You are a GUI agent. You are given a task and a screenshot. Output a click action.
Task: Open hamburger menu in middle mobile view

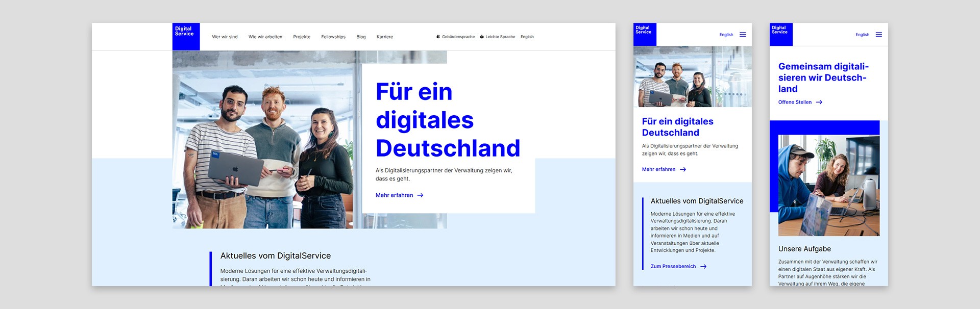click(x=743, y=35)
